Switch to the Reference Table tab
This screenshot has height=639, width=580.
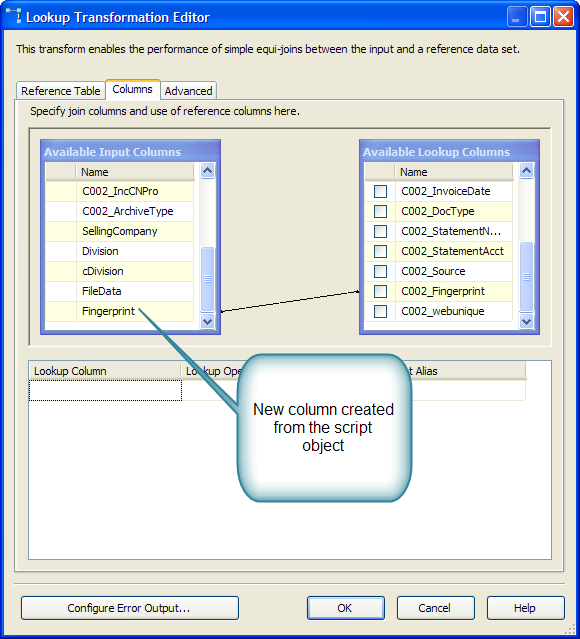point(61,90)
